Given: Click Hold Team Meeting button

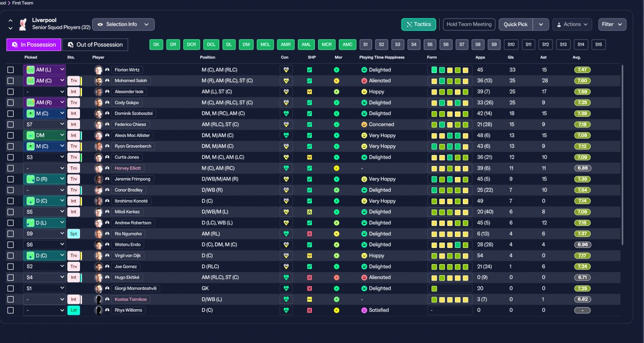Looking at the screenshot, I should click(469, 24).
